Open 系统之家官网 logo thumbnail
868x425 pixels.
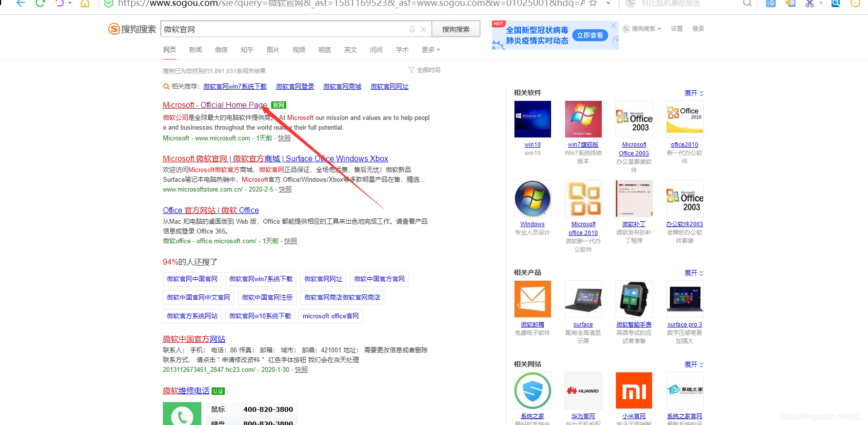[685, 390]
